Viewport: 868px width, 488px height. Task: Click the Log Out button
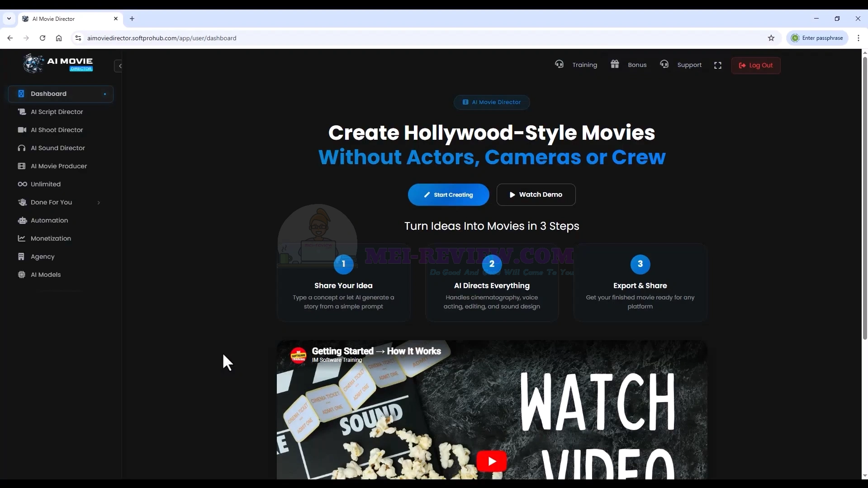point(756,65)
